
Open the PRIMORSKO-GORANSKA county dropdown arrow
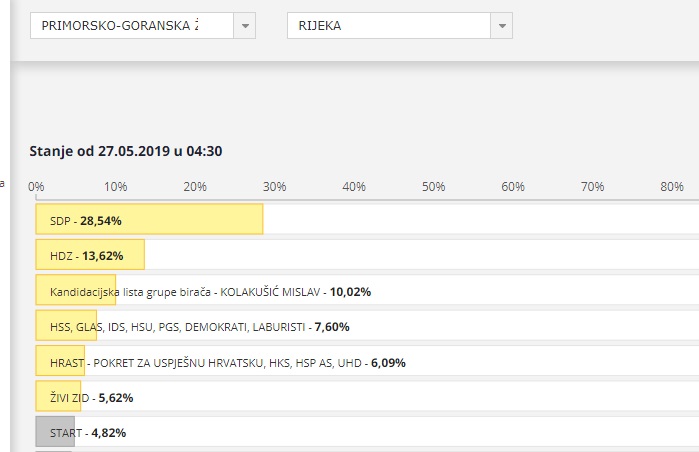pos(245,26)
